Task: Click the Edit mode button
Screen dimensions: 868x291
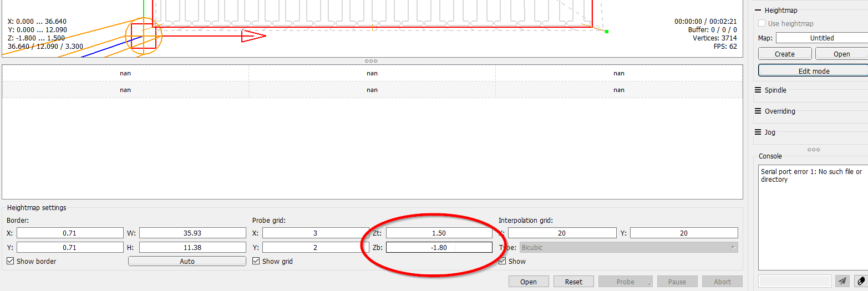Action: click(x=813, y=71)
